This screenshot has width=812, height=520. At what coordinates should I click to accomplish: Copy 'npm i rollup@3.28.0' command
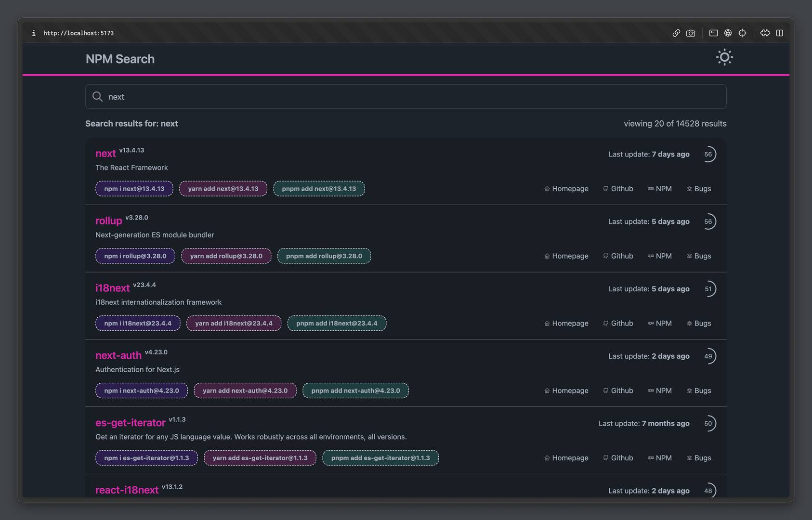pyautogui.click(x=135, y=256)
